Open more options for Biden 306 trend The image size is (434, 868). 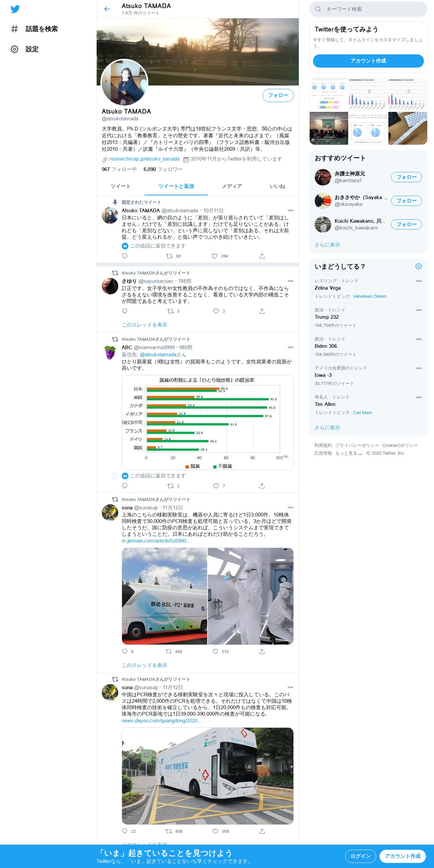pyautogui.click(x=419, y=339)
